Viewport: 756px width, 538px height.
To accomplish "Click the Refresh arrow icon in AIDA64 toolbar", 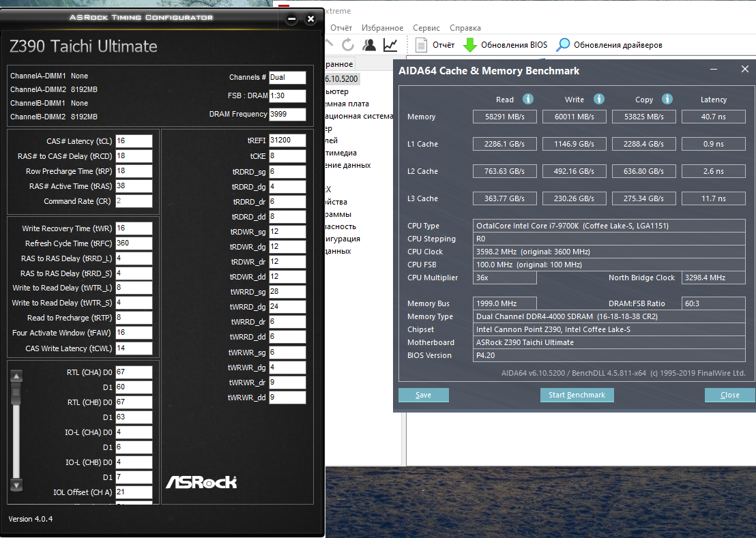I will click(x=348, y=45).
